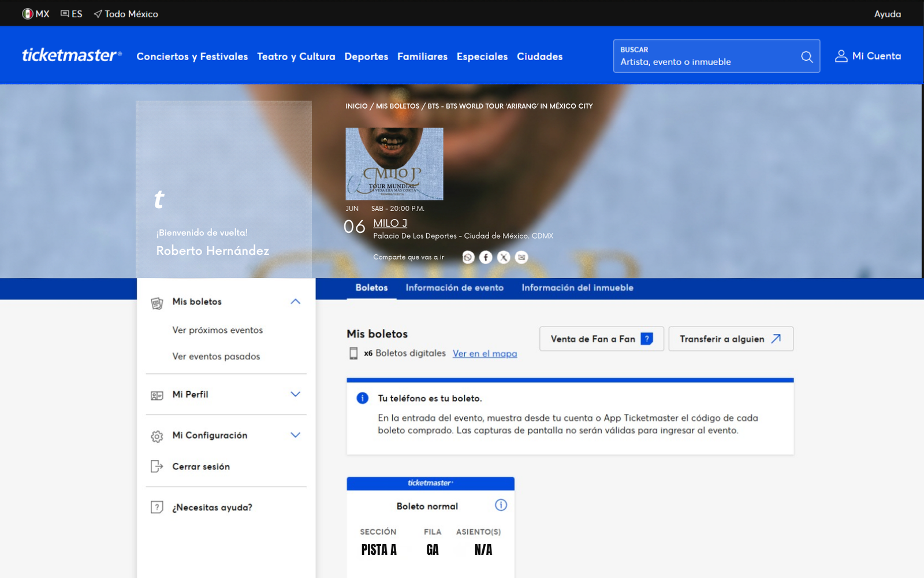Click the PISTA A section value

(x=379, y=550)
